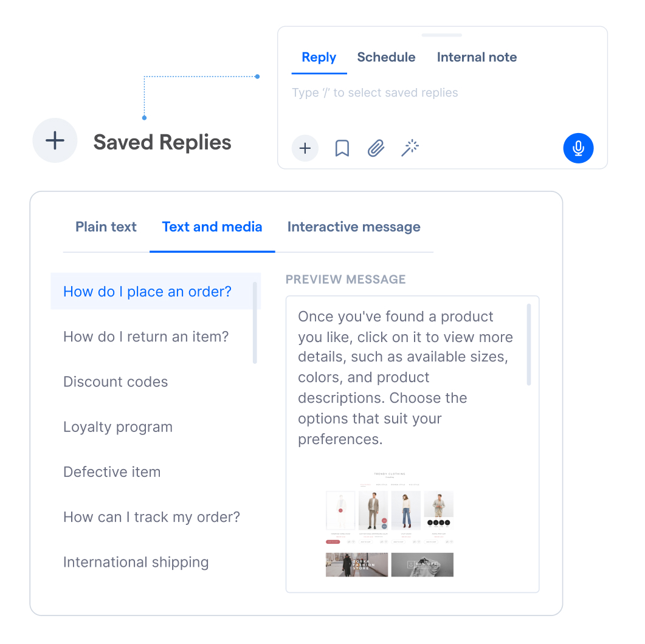Open saved replies bookmark icon

342,148
